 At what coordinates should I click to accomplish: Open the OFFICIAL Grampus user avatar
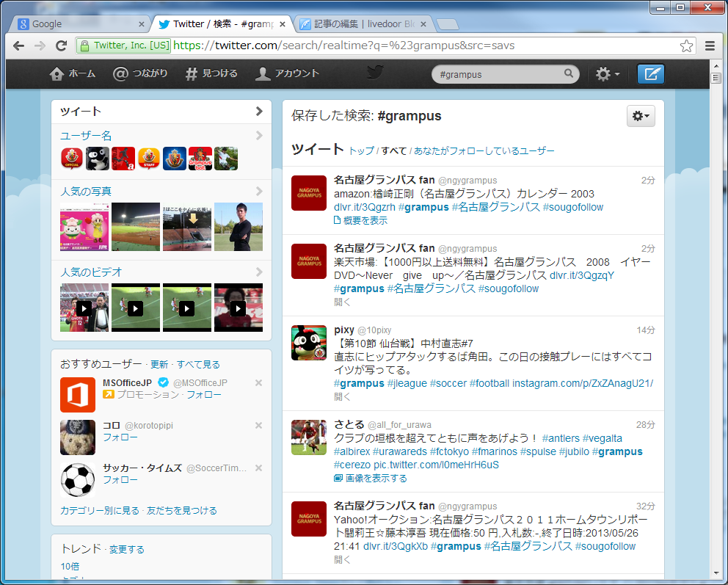click(72, 159)
